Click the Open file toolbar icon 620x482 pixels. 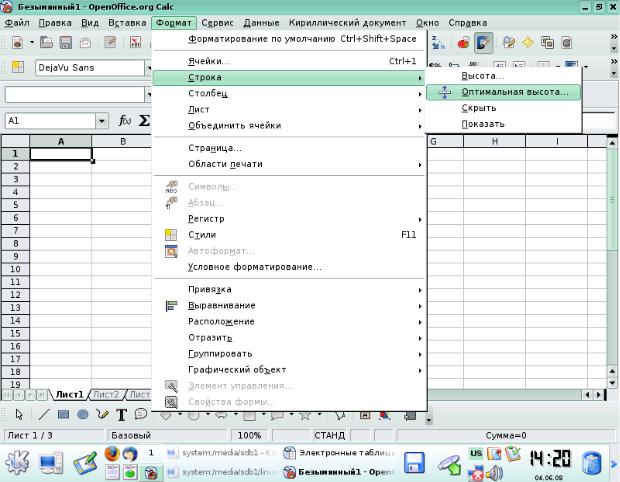click(x=46, y=42)
